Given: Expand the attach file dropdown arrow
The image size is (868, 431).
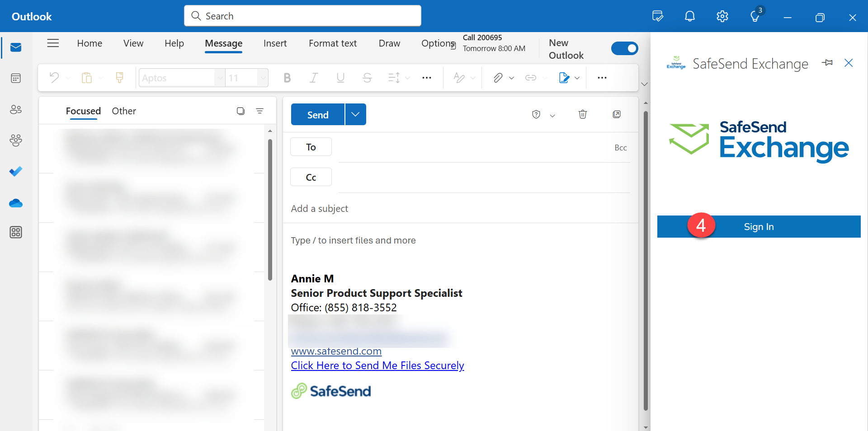Looking at the screenshot, I should pyautogui.click(x=511, y=78).
